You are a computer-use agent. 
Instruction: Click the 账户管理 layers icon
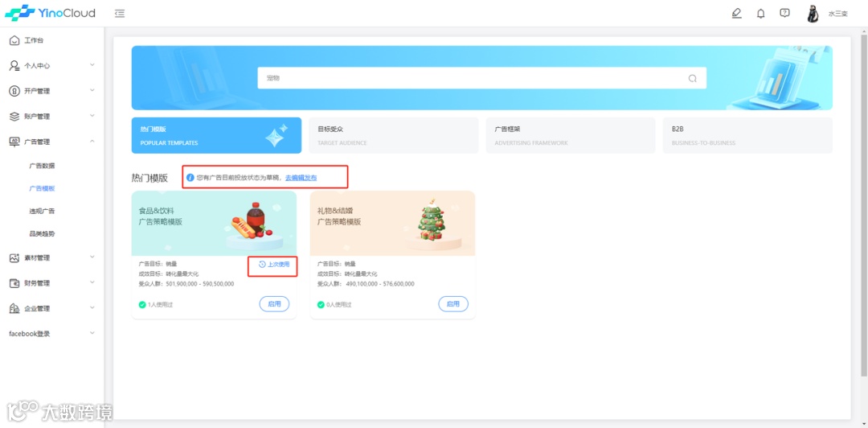(x=14, y=117)
